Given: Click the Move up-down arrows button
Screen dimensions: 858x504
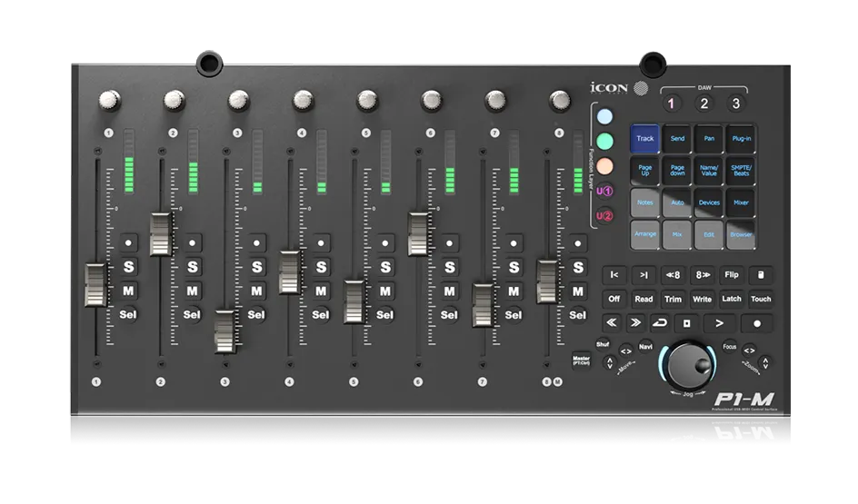Looking at the screenshot, I should pos(610,362).
